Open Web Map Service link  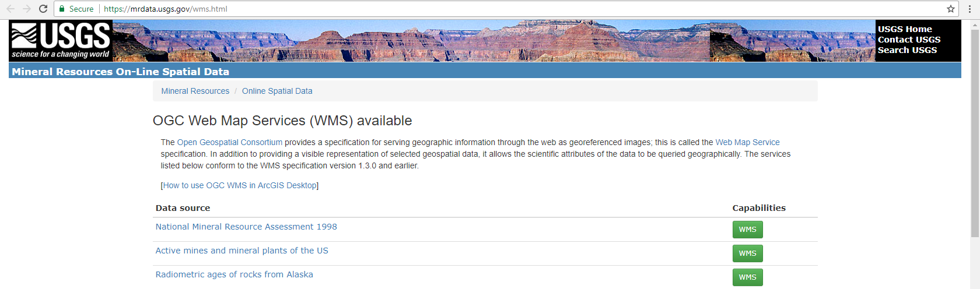coord(747,142)
